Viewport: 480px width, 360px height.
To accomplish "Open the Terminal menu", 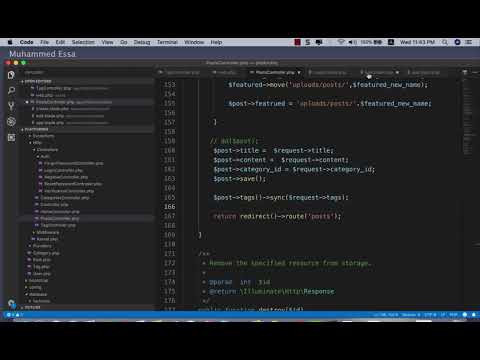I will click(x=167, y=42).
